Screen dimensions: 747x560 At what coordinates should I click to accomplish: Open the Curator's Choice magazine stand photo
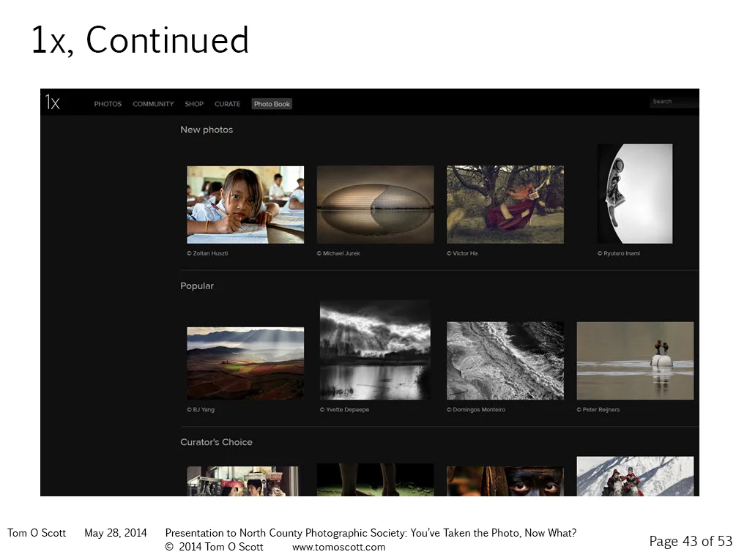[243, 481]
